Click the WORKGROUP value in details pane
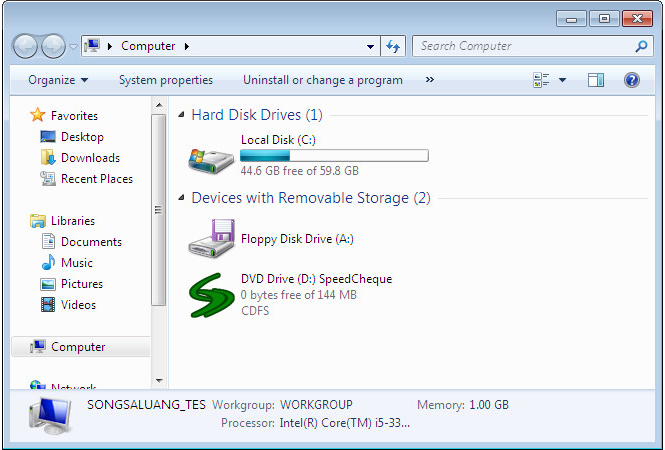Viewport: 665px width, 450px height. coord(316,405)
